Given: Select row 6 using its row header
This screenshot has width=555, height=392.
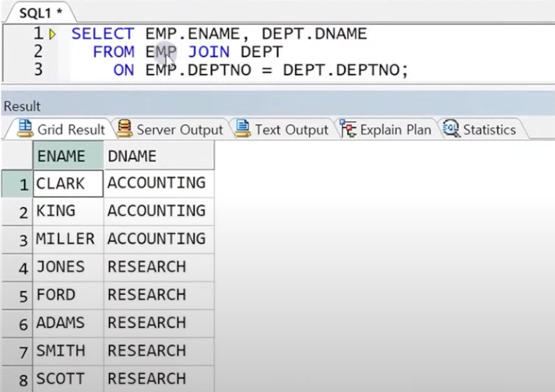Looking at the screenshot, I should (17, 323).
